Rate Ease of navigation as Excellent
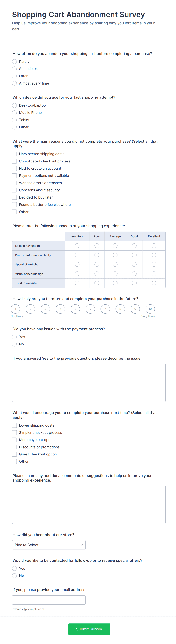Image resolution: width=176 pixels, height=644 pixels. click(x=154, y=246)
